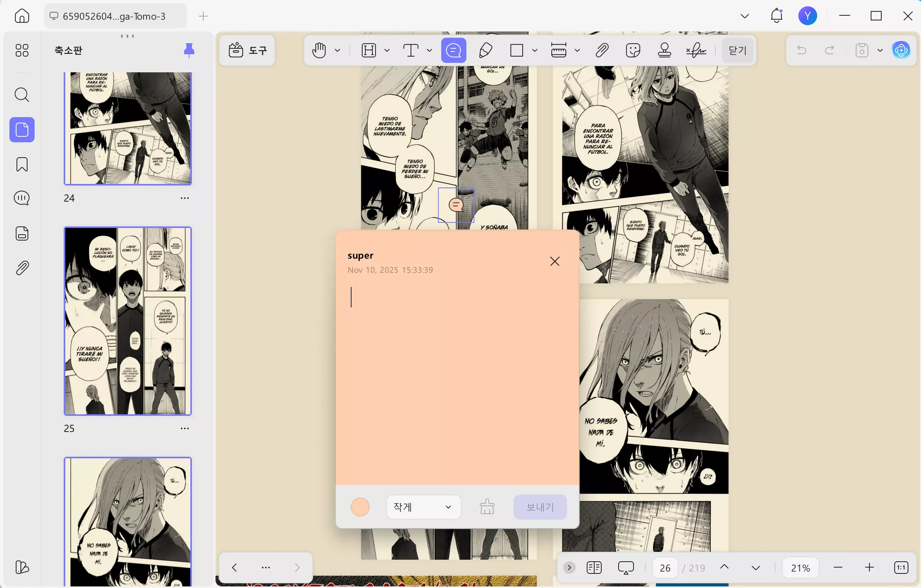Click the AI assistant icon
Screen dimensions: 921x588
point(901,50)
